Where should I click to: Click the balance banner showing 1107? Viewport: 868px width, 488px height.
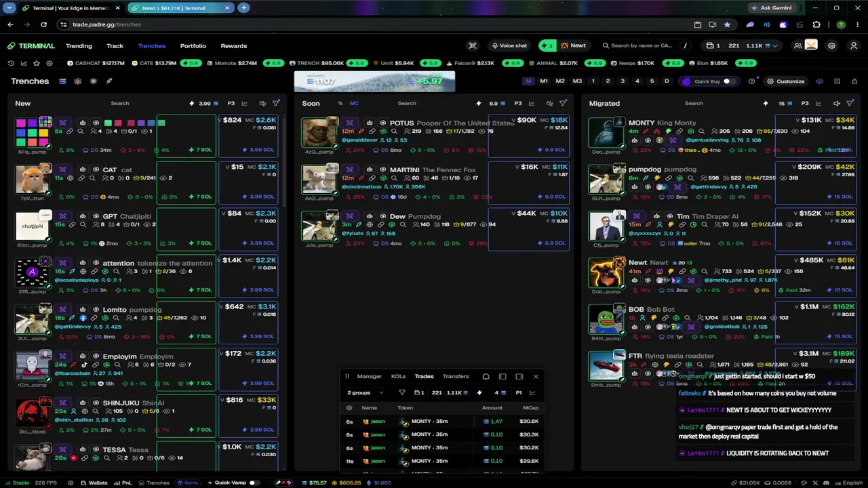click(374, 81)
